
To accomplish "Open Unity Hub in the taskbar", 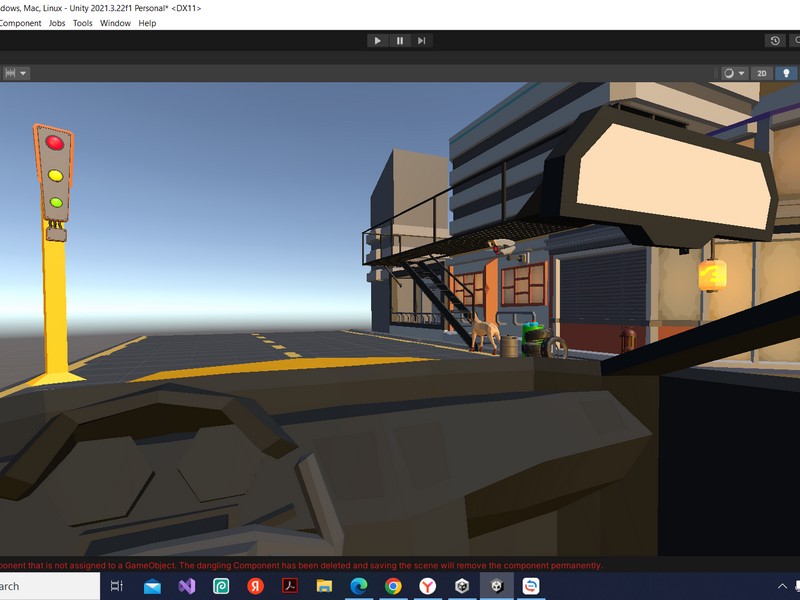I will coord(462,586).
